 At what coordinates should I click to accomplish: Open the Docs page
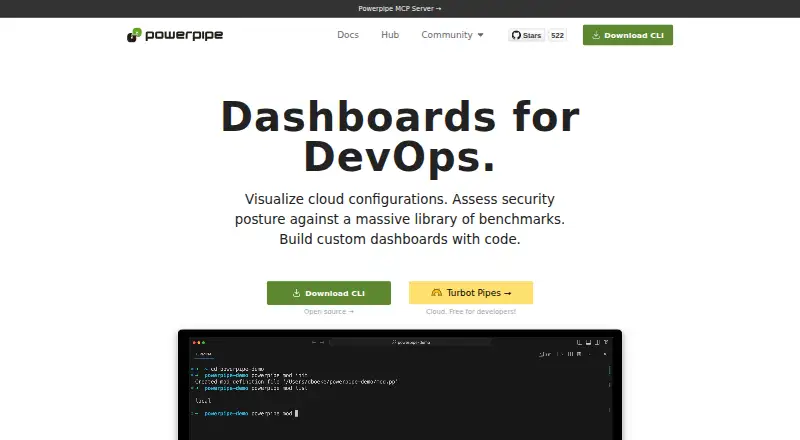click(x=348, y=35)
